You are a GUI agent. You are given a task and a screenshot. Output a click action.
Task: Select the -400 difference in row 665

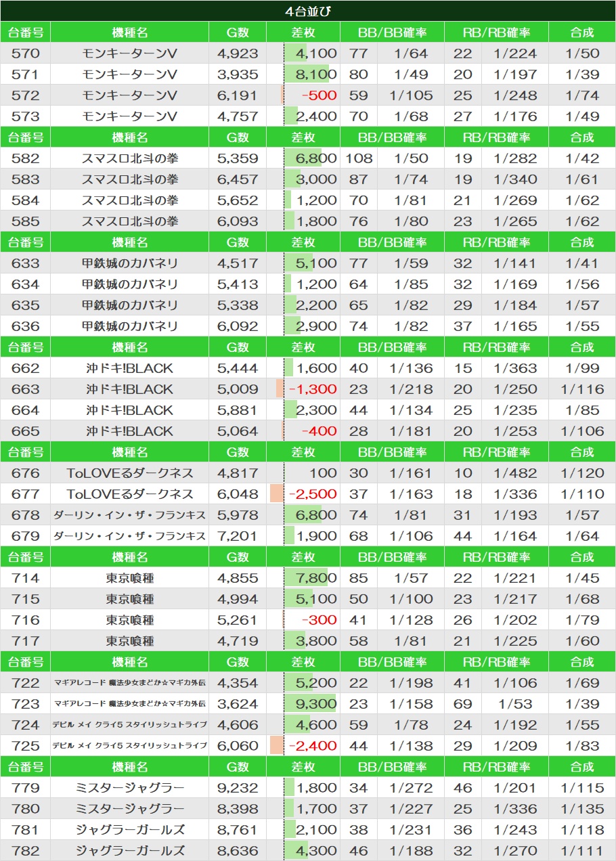(303, 431)
